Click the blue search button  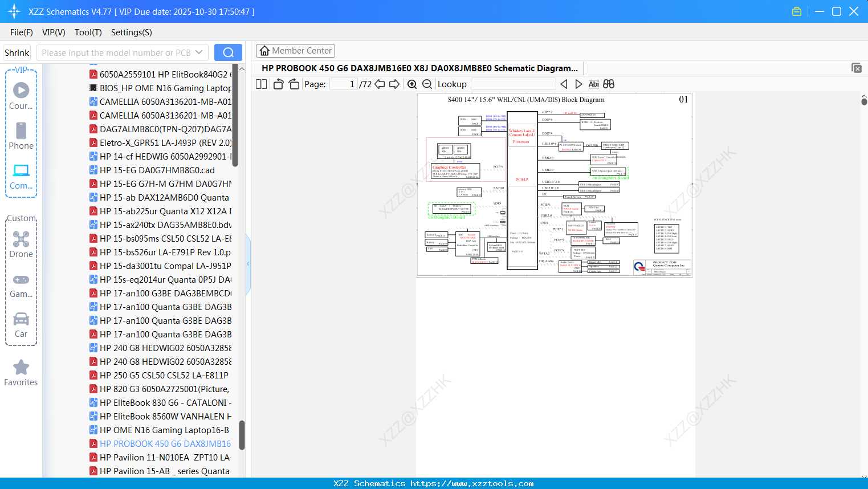[x=228, y=52]
